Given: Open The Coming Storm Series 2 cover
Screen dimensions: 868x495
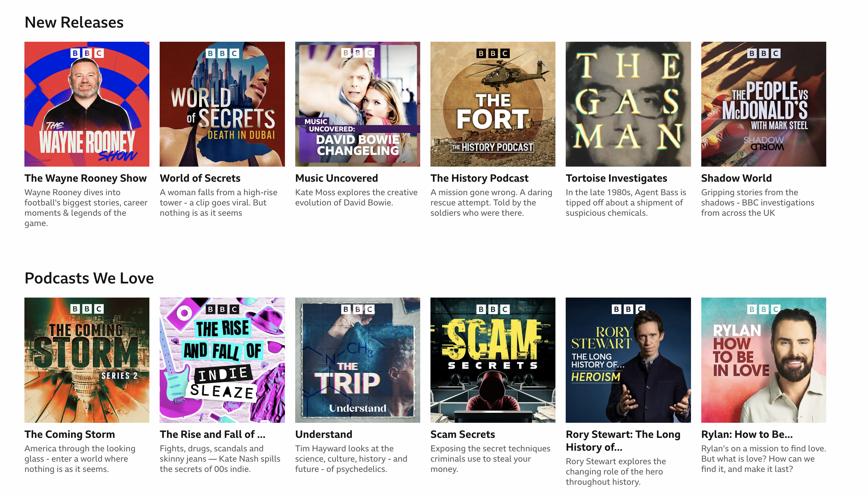Looking at the screenshot, I should 87,360.
